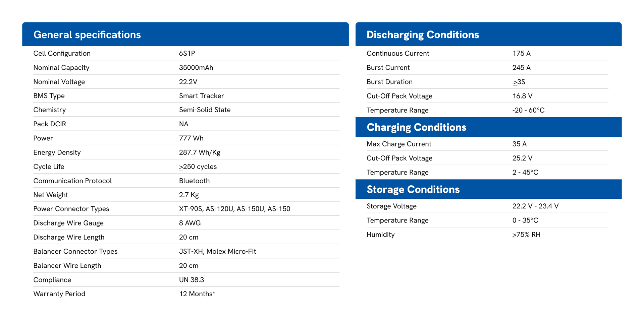This screenshot has width=644, height=325.
Task: Click the UN 38.3 compliance value
Action: pyautogui.click(x=192, y=280)
